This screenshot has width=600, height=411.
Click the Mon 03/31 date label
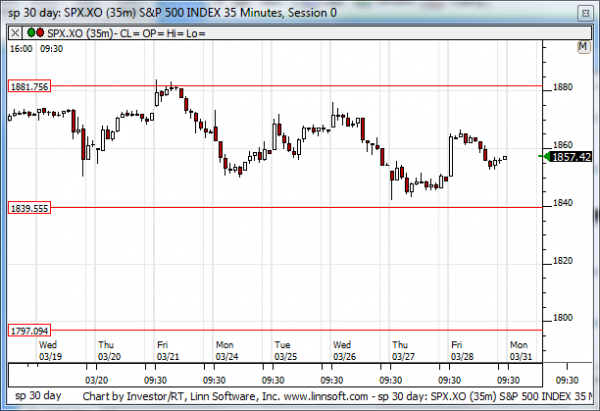click(519, 350)
